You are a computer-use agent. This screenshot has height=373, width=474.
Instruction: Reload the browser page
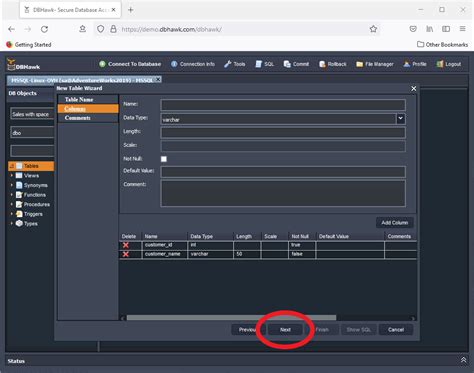(44, 29)
